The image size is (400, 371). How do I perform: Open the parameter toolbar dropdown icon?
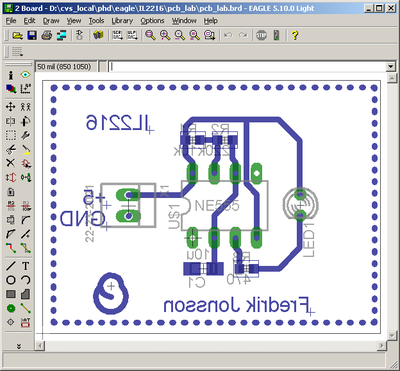tap(17, 52)
